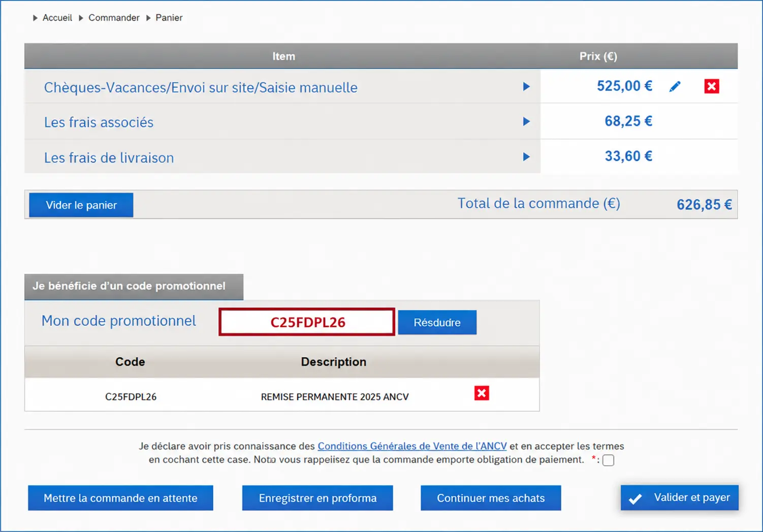Click the total 626,85 € amount
The height and width of the screenshot is (532, 763).
pos(704,205)
